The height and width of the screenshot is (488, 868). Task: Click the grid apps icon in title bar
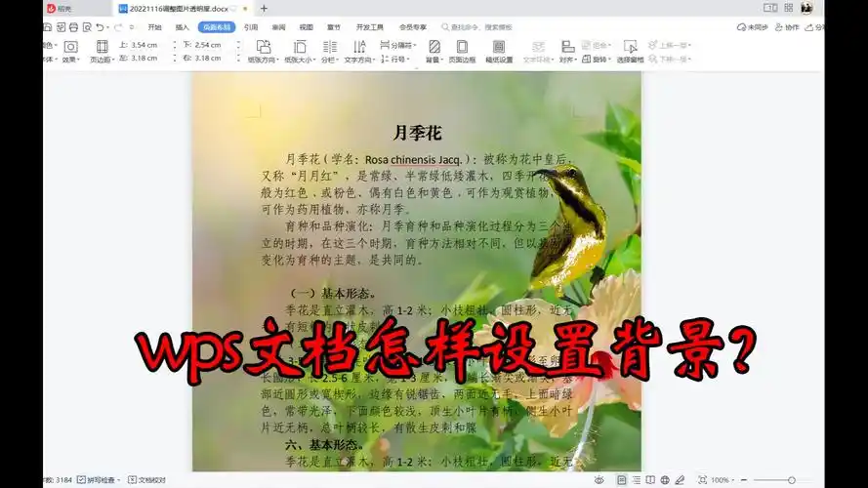(788, 8)
